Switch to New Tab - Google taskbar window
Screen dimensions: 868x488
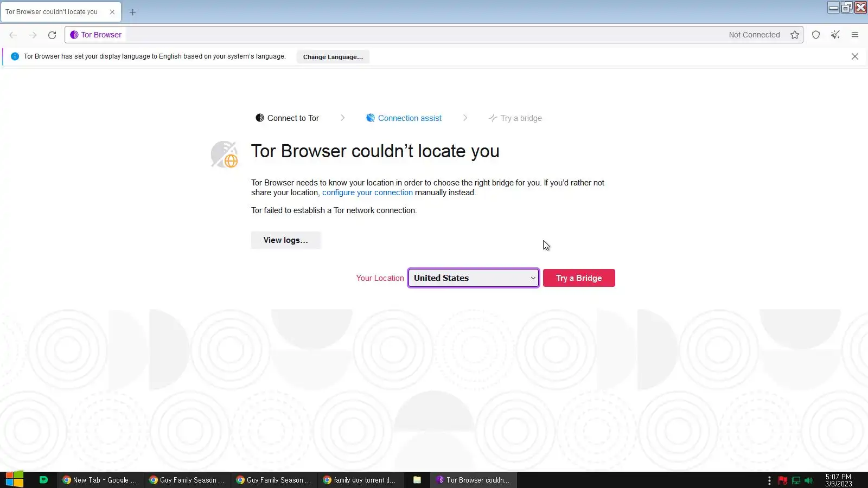point(100,480)
